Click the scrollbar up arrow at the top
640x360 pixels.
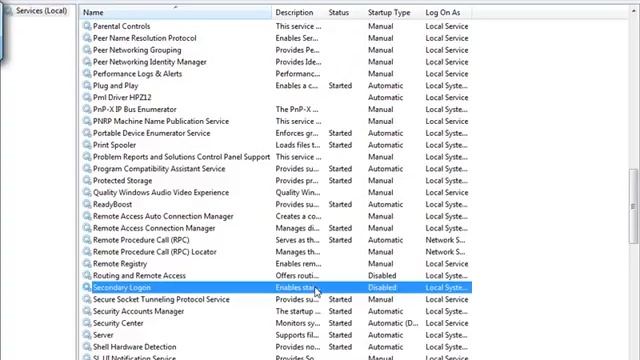633,11
